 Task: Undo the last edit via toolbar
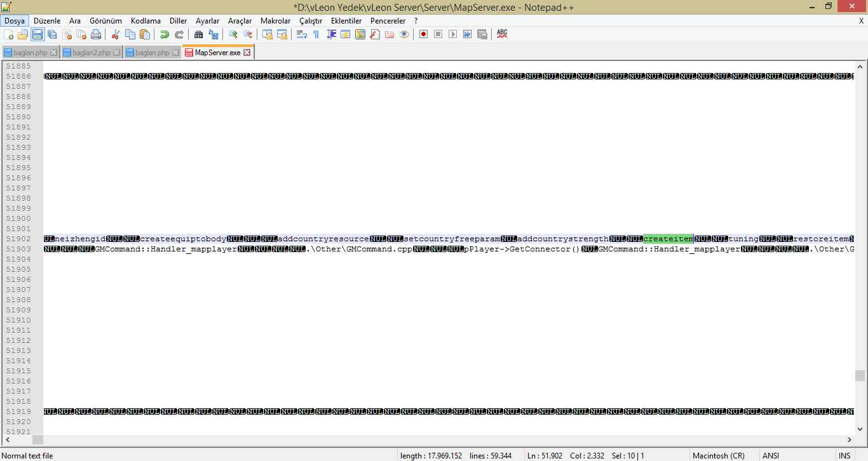pos(165,34)
